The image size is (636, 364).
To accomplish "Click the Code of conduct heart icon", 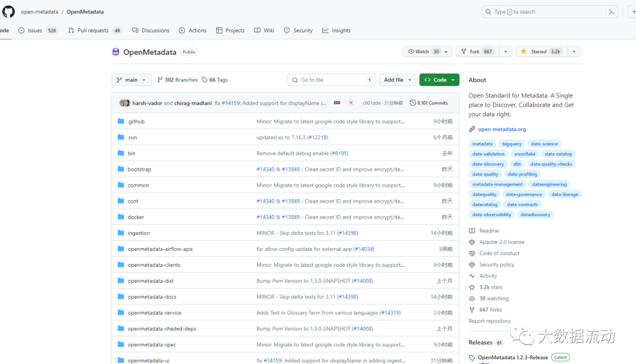I will coord(472,253).
